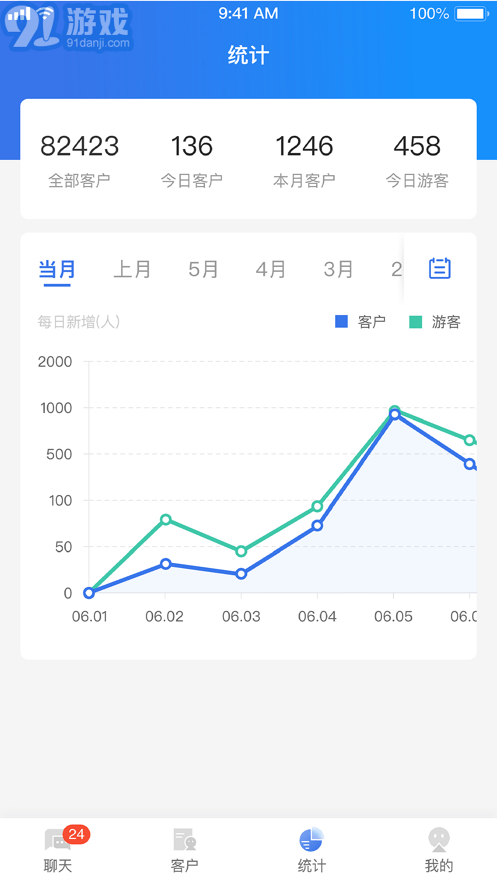Viewport: 497px width, 883px height.
Task: Select the 4月 month tab
Action: pyautogui.click(x=271, y=269)
